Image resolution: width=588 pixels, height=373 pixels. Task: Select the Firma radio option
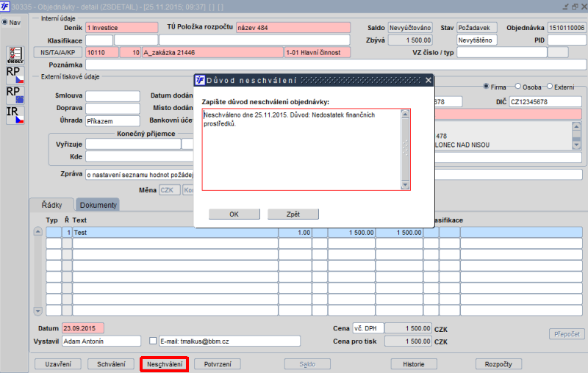[486, 87]
